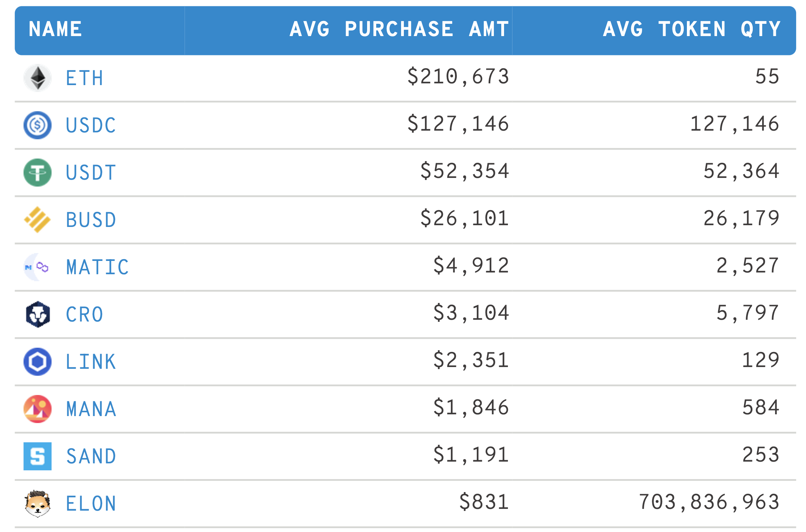
Task: Open the ETH token link
Action: (x=84, y=78)
